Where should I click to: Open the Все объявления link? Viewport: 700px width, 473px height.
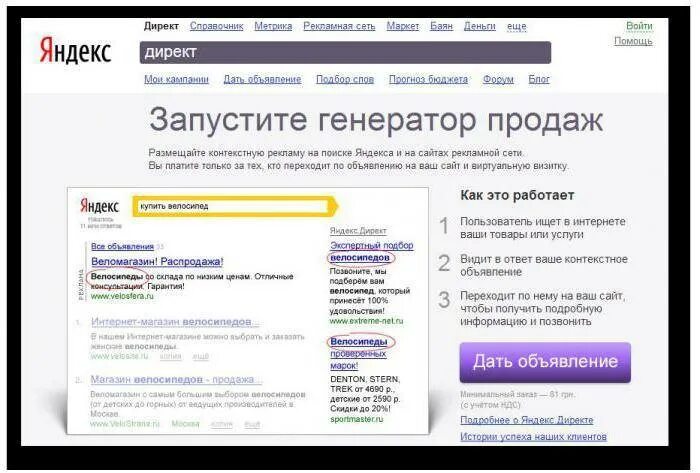[122, 246]
